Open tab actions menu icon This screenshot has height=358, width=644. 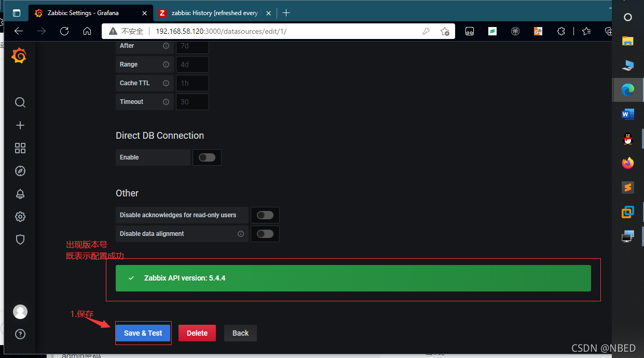coord(17,13)
